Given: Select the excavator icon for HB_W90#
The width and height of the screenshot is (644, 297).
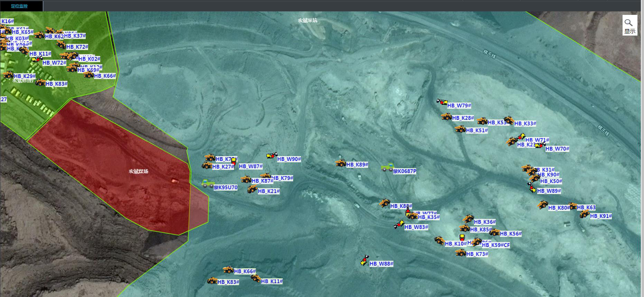Looking at the screenshot, I should (272, 156).
